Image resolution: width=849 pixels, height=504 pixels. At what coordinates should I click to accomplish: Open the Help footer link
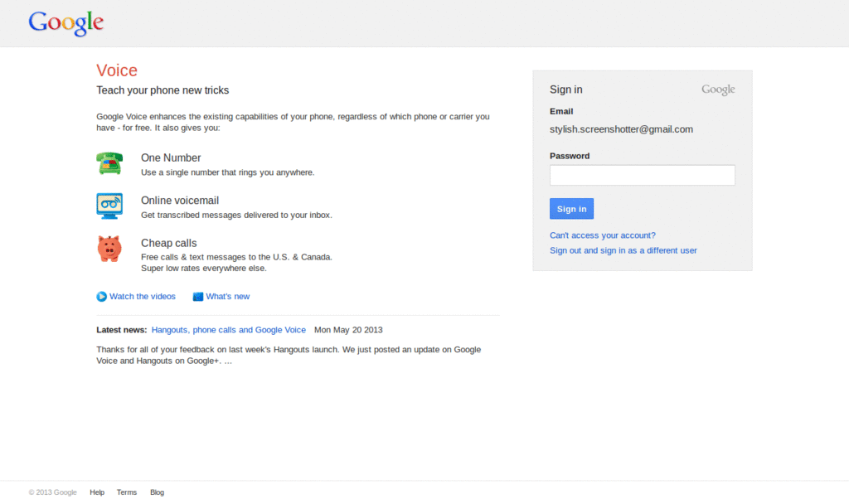coord(97,492)
